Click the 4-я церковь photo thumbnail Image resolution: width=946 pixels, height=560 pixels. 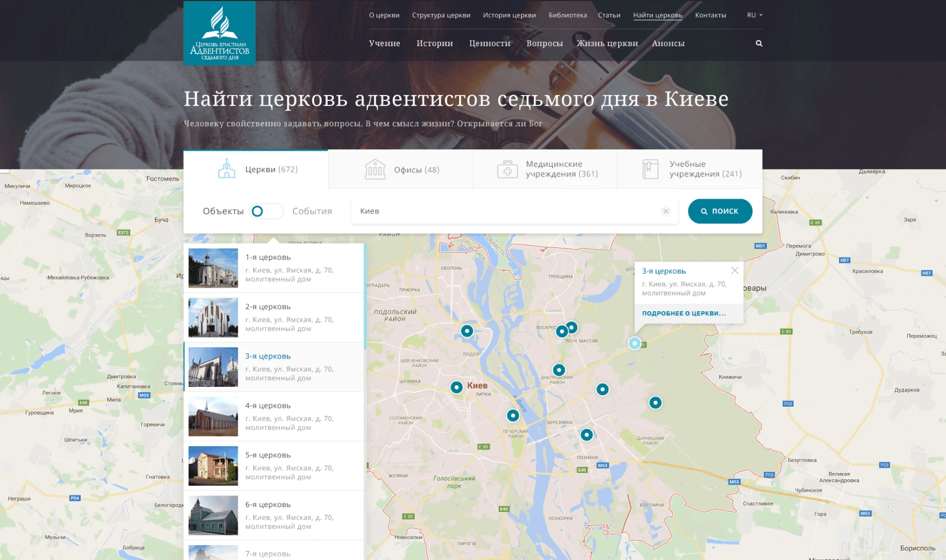(213, 416)
